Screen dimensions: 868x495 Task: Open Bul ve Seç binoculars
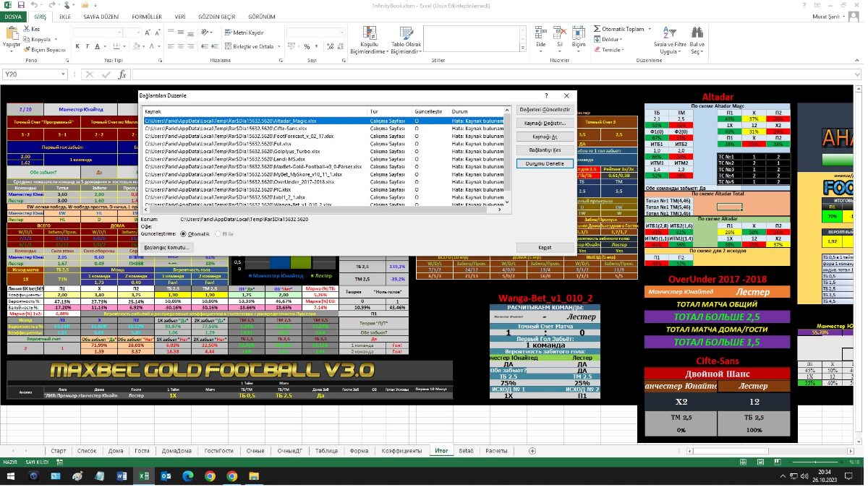click(x=697, y=40)
